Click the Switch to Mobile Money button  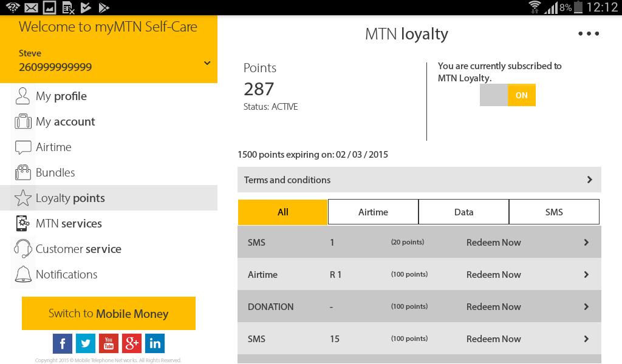(108, 313)
